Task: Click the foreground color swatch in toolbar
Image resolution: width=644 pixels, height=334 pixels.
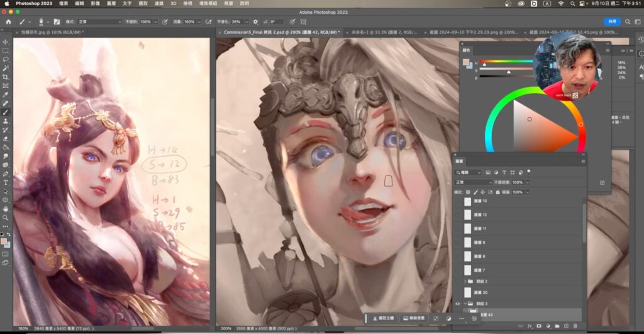Action: click(4, 242)
